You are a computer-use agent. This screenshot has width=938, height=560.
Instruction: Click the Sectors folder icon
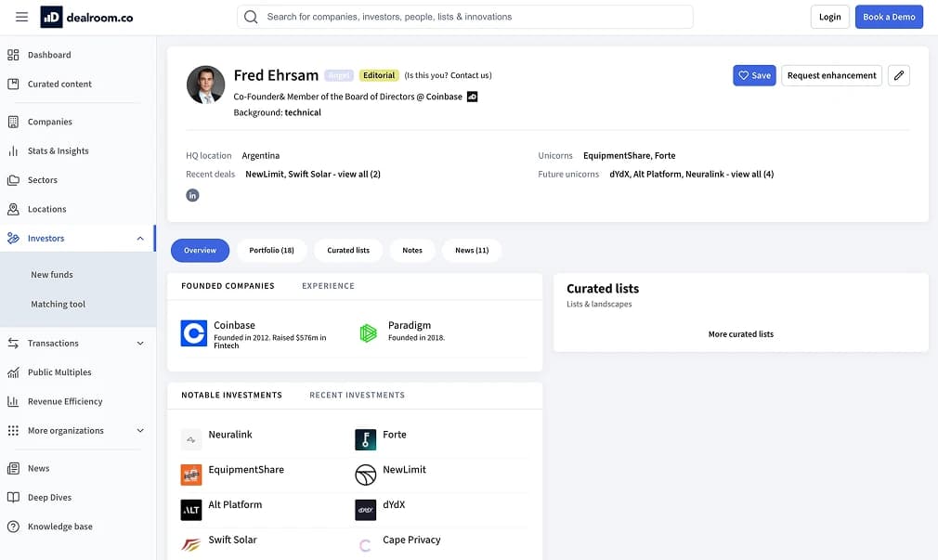[13, 180]
